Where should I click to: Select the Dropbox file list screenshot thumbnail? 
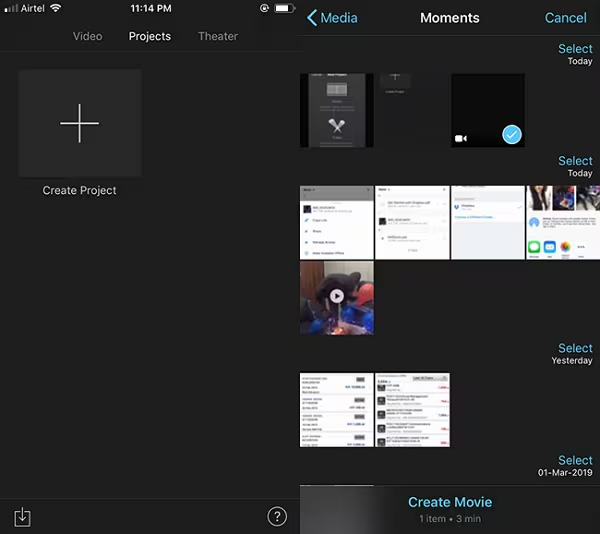pos(412,223)
